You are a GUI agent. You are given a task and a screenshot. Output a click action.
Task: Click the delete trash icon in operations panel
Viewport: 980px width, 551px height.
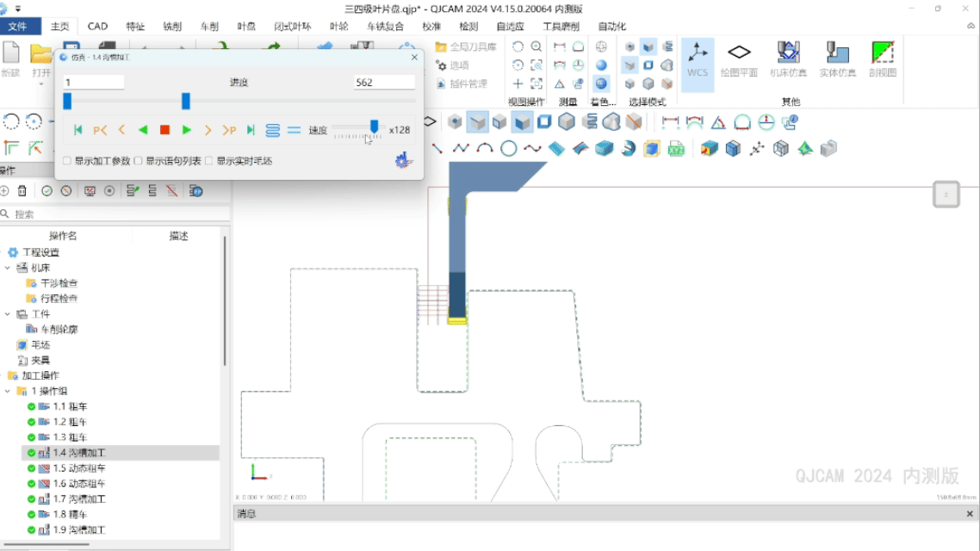click(22, 191)
